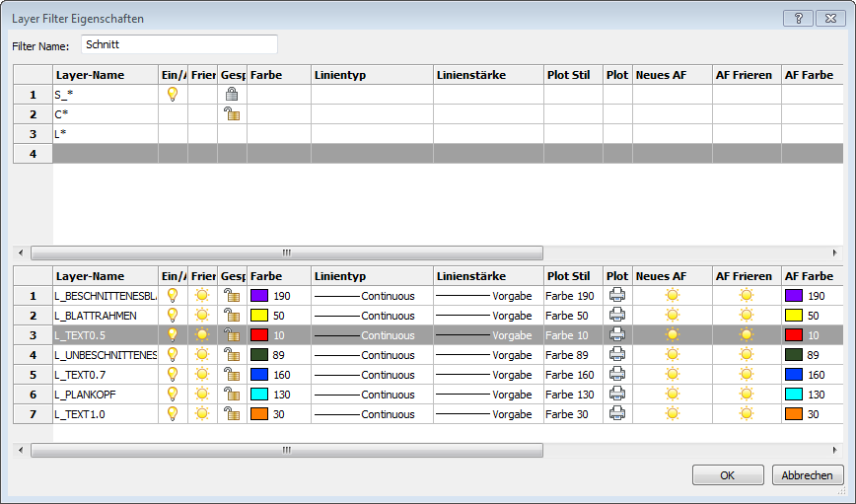Click the freeze sun icon for L_TEXT0.7
Viewport: 856px width, 504px height.
[x=202, y=375]
